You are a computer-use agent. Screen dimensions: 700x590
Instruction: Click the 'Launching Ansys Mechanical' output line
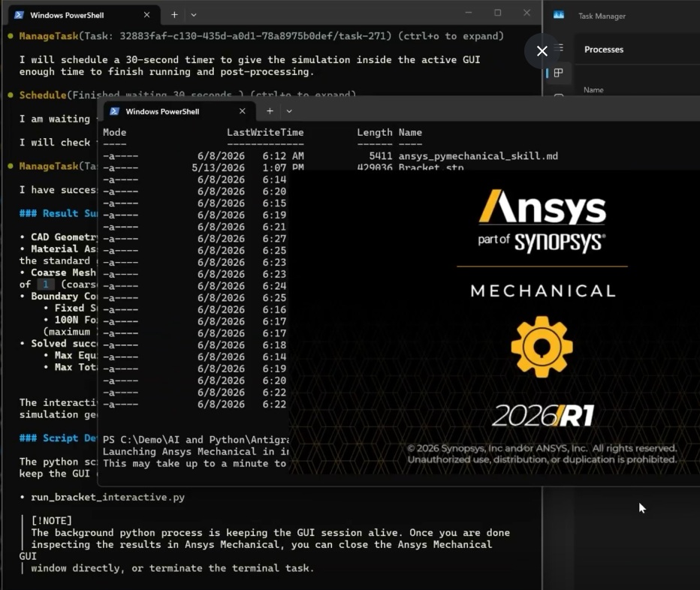click(x=195, y=452)
